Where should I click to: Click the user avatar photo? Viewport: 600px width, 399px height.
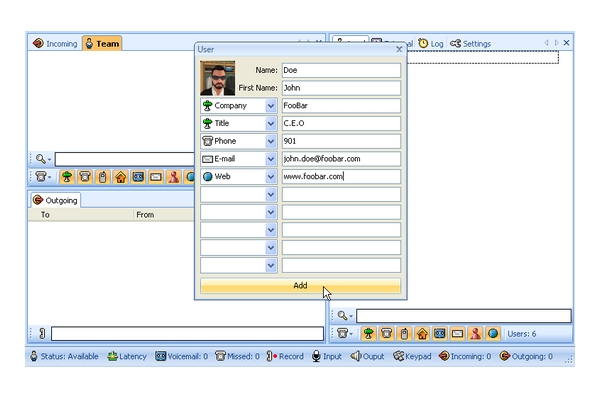pyautogui.click(x=218, y=78)
